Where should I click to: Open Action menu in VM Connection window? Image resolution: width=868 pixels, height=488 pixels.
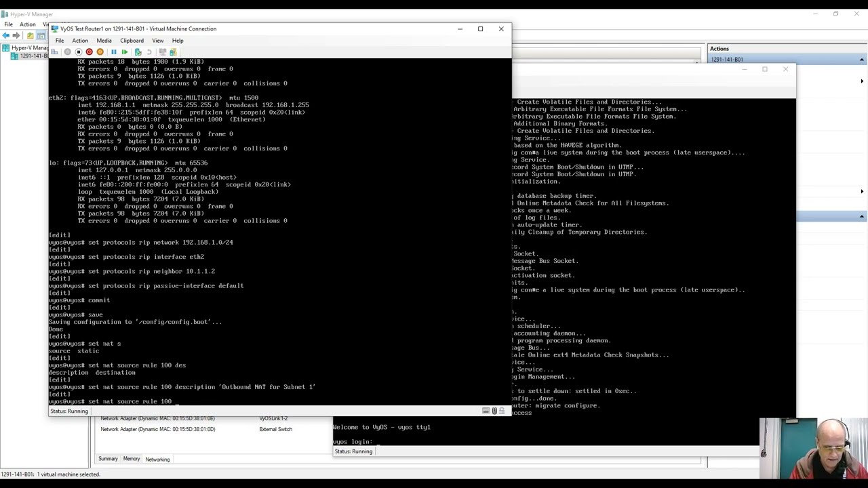80,41
